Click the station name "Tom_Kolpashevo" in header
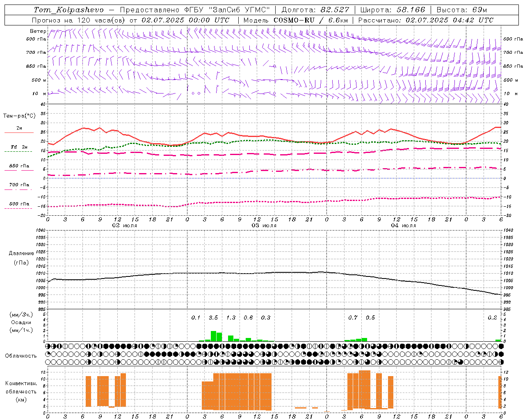Image resolution: width=525 pixels, height=420 pixels. [68, 10]
